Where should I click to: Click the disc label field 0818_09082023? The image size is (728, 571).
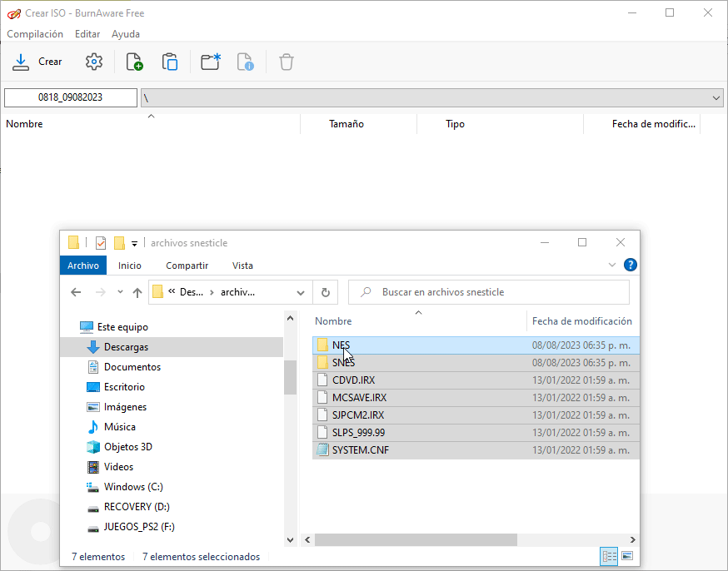pos(71,97)
